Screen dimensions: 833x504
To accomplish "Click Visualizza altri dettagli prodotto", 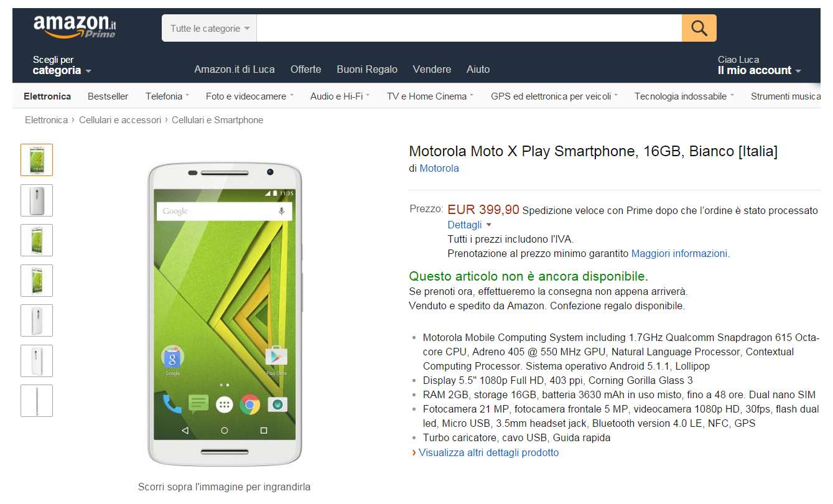I will pos(488,452).
